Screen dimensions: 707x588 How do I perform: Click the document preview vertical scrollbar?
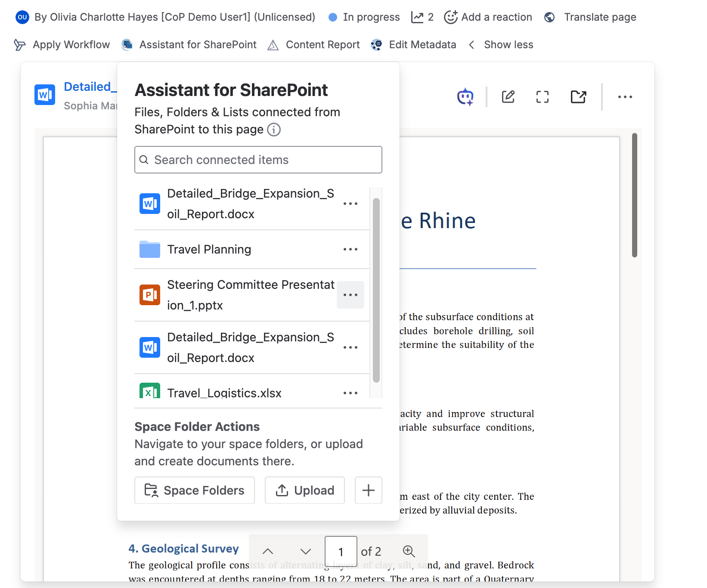coord(635,195)
